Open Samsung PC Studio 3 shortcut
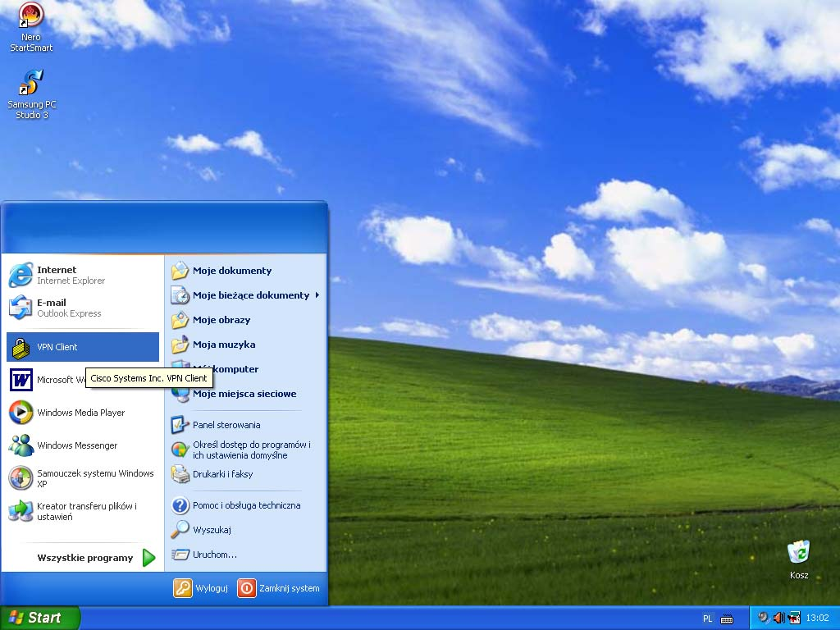This screenshot has width=840, height=630. 32,94
